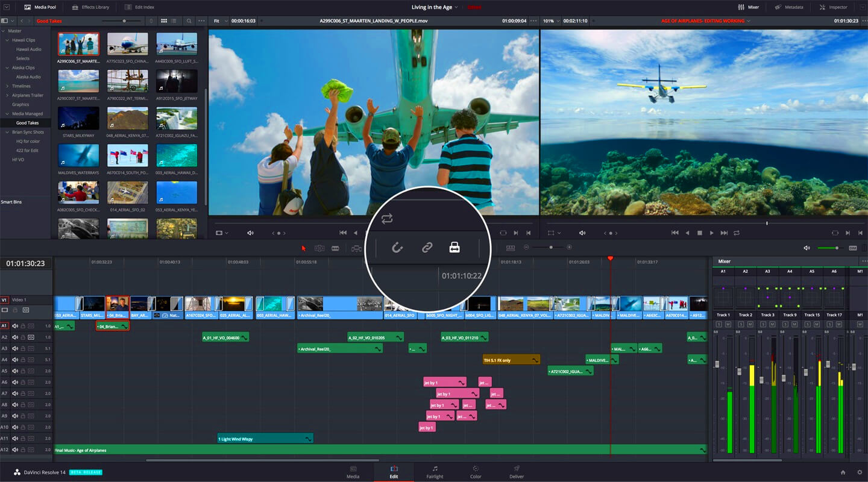Open the Inspector panel
Image resolution: width=868 pixels, height=482 pixels.
833,7
